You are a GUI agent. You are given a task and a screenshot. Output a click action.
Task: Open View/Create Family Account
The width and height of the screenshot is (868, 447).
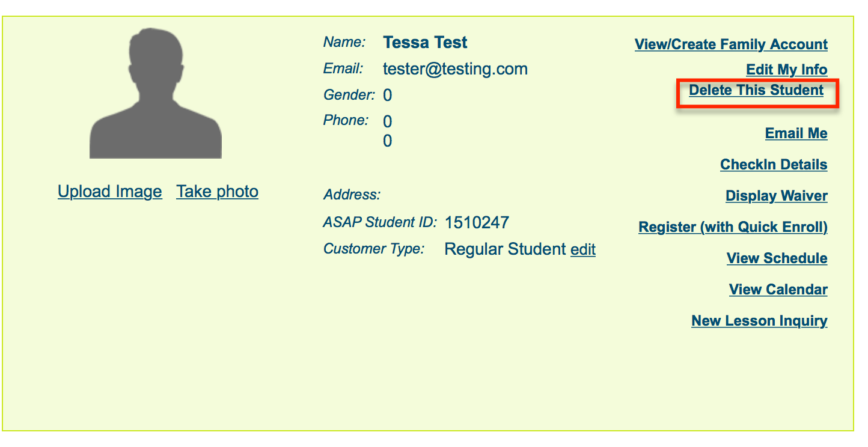[x=731, y=44]
